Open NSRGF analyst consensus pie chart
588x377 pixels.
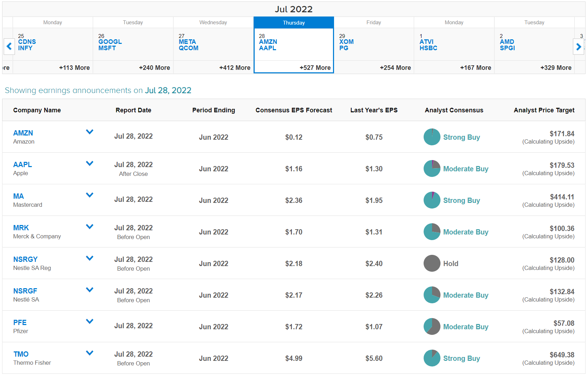tap(432, 295)
